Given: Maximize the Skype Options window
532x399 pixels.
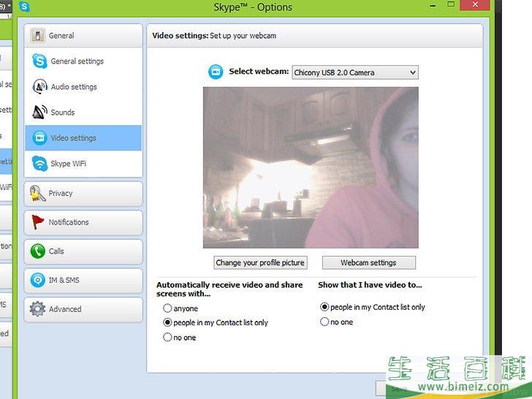Looking at the screenshot, I should click(x=451, y=4).
